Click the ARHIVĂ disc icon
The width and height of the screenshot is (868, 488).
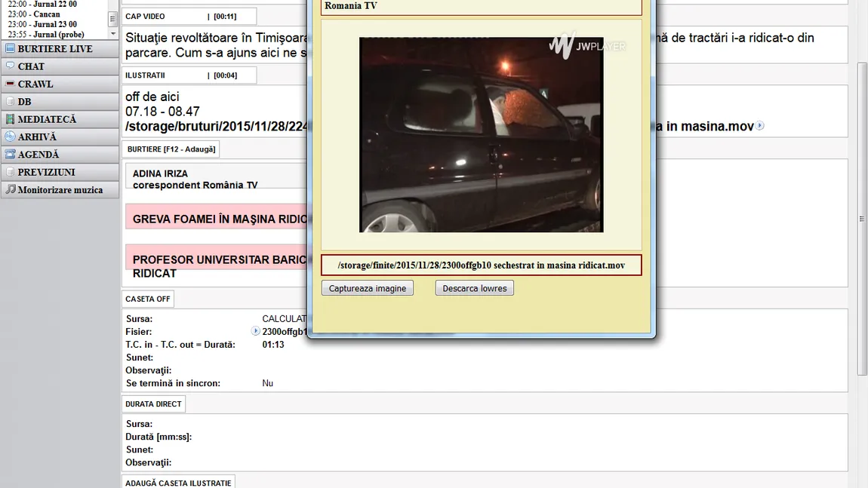tap(10, 136)
